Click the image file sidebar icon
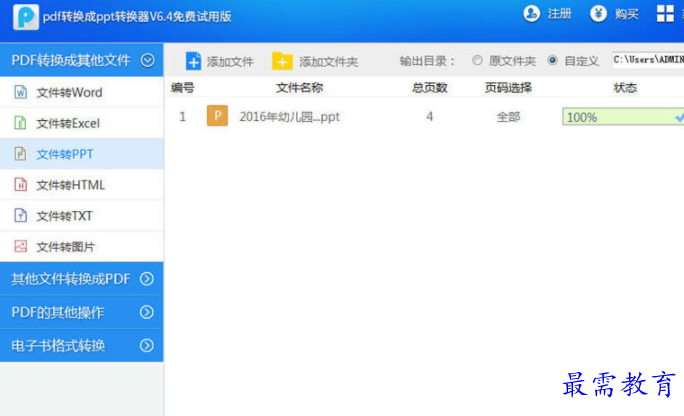The width and height of the screenshot is (684, 416). point(21,246)
